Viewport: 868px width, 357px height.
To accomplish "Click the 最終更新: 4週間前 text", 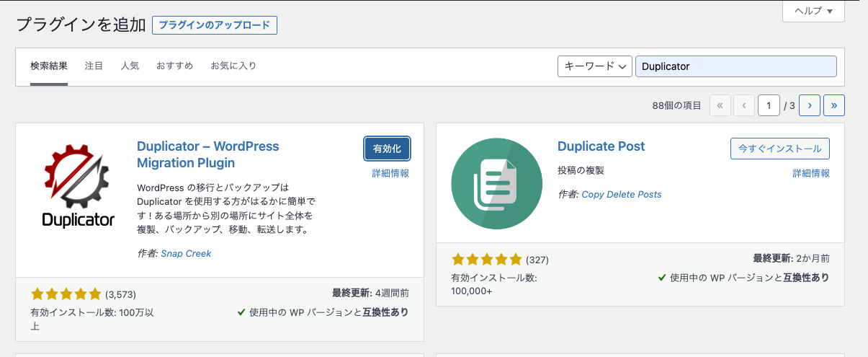I will (371, 293).
